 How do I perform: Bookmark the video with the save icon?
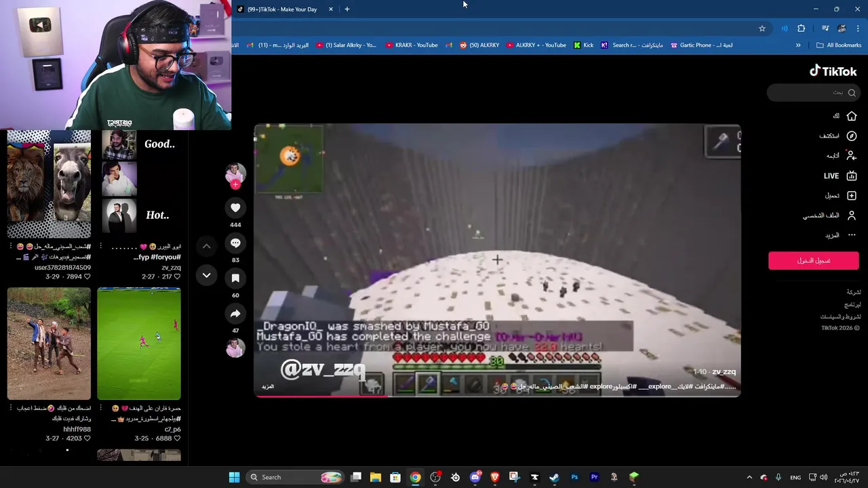click(x=235, y=279)
